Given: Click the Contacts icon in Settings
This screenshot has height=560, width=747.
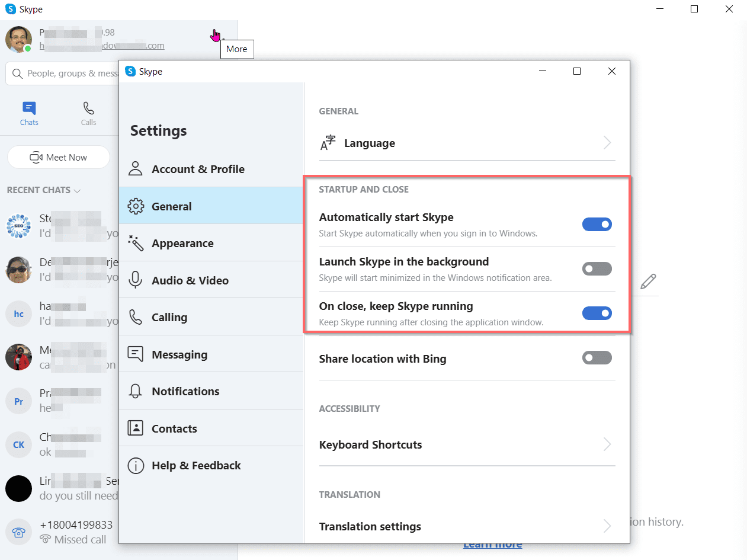Looking at the screenshot, I should tap(136, 428).
